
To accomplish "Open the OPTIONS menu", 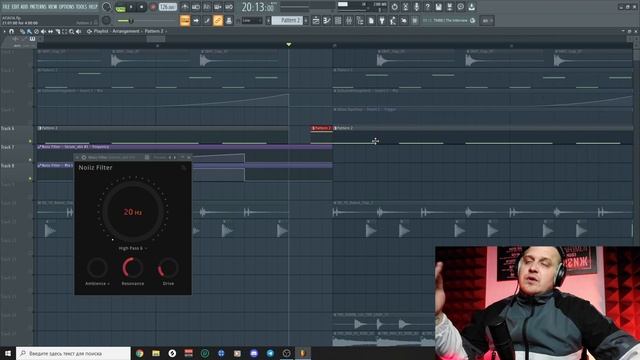I will coord(67,7).
